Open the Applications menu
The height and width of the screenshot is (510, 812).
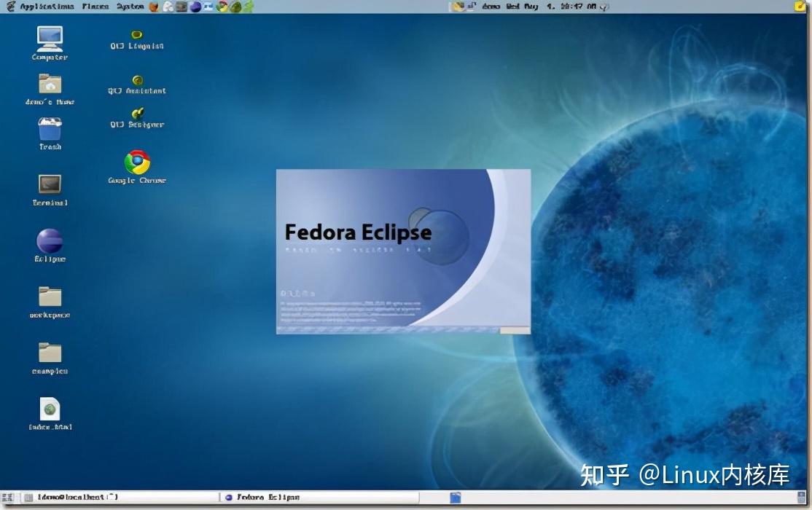(x=47, y=6)
